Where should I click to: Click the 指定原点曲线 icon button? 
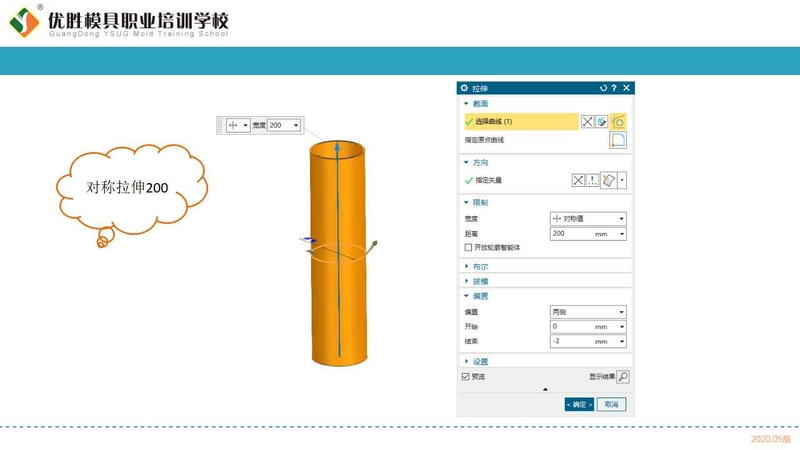click(x=618, y=140)
